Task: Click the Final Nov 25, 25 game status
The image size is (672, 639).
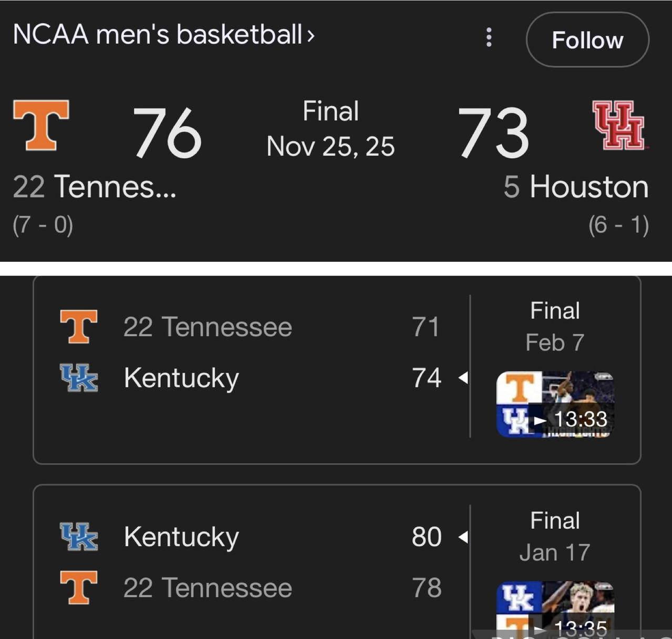Action: (x=330, y=129)
